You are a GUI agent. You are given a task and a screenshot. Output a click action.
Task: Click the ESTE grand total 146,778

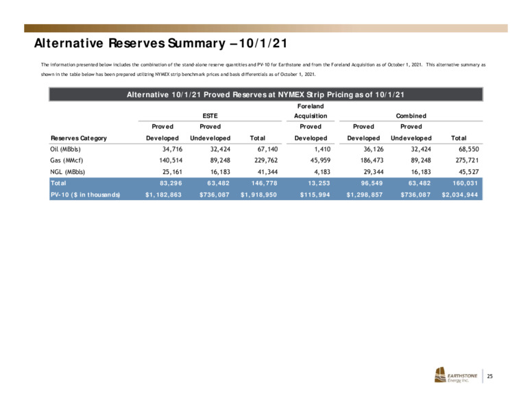[265, 183]
